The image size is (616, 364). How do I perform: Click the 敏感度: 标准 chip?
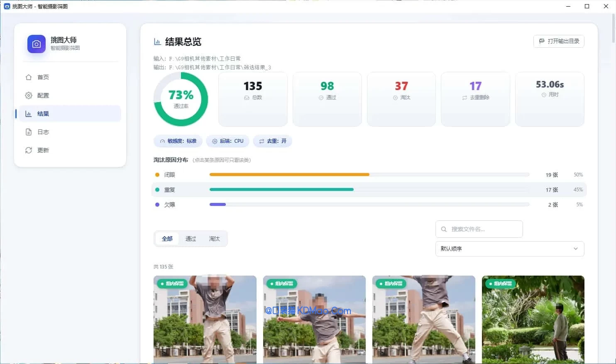pyautogui.click(x=178, y=141)
